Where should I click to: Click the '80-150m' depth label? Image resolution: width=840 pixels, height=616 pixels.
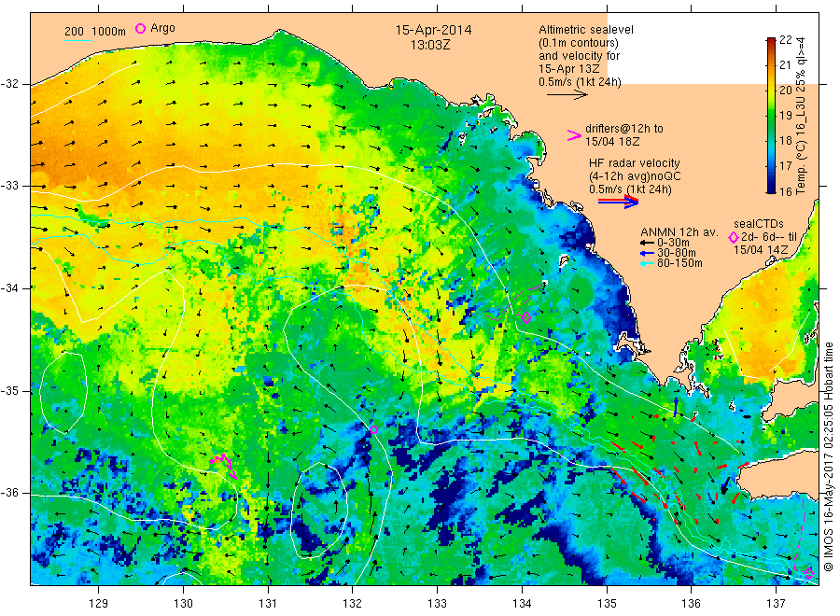click(679, 263)
